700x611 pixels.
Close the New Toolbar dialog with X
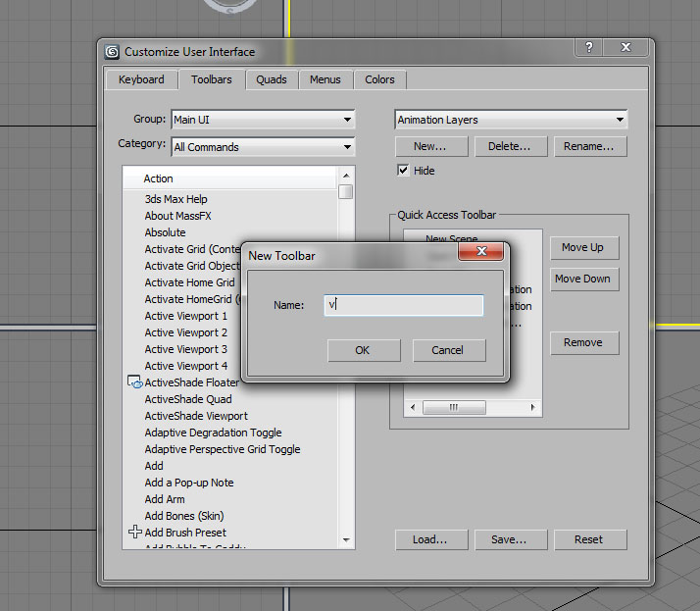(x=481, y=252)
